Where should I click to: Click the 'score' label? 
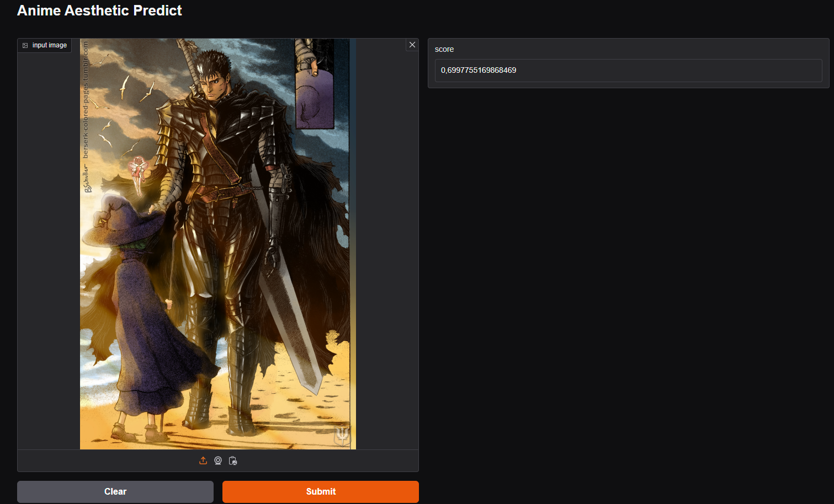pyautogui.click(x=444, y=49)
